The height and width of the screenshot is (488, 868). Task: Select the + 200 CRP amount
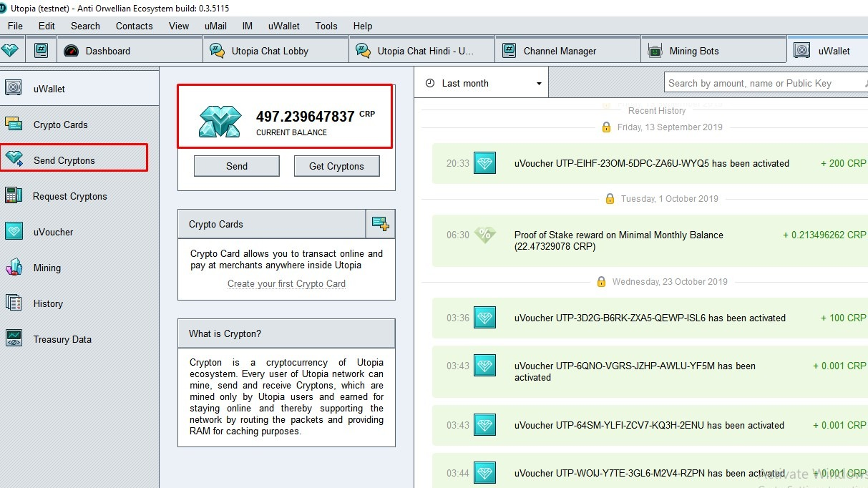pos(843,163)
